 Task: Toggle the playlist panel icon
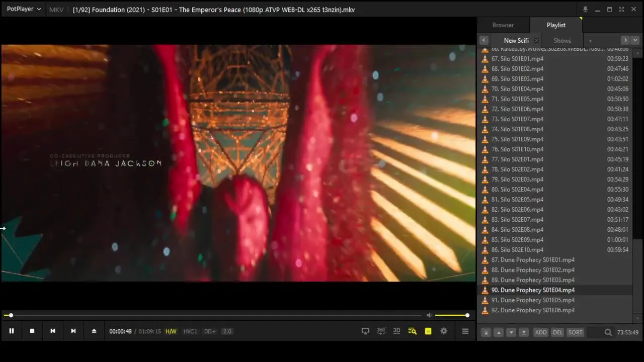click(x=428, y=331)
